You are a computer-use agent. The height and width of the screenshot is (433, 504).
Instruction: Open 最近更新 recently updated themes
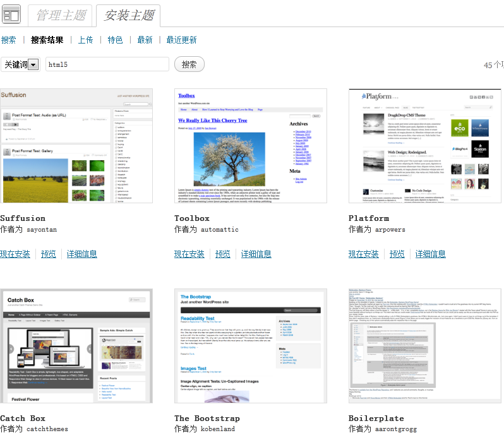point(182,40)
